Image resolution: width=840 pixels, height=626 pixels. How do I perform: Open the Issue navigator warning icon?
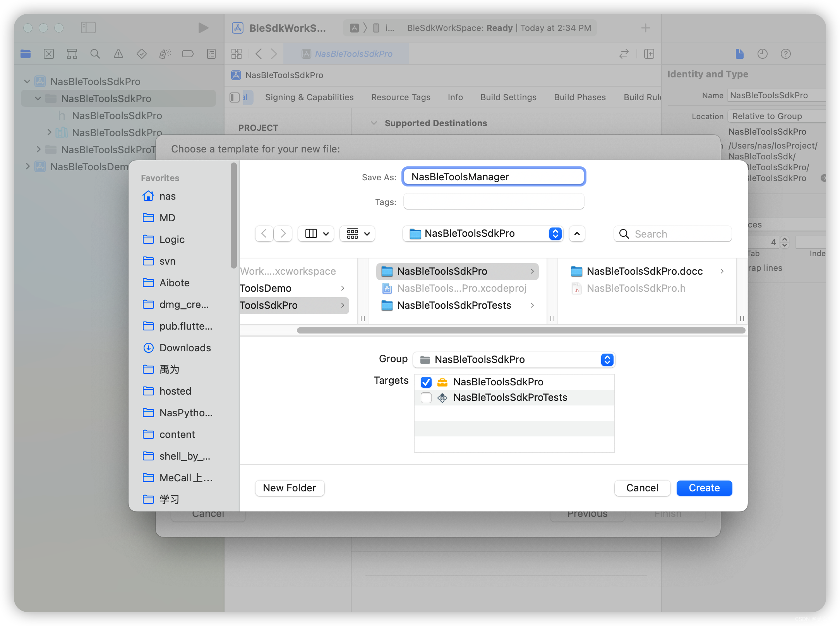tap(118, 54)
